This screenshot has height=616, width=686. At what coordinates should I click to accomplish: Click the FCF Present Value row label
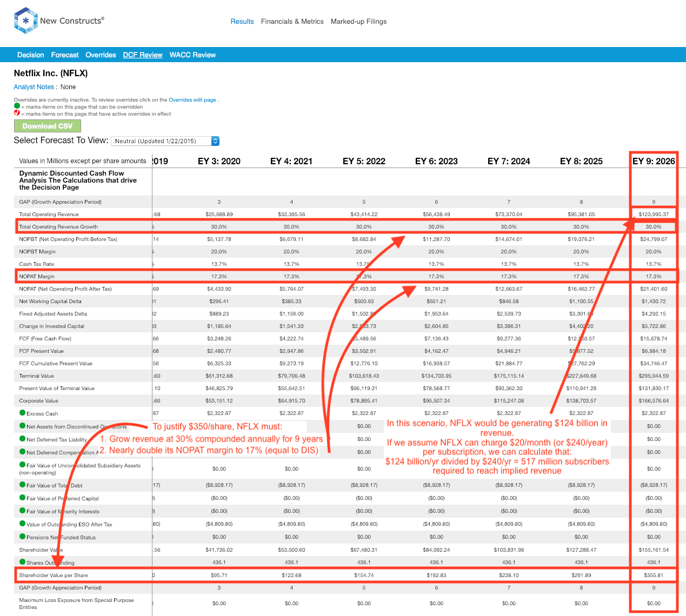click(42, 351)
